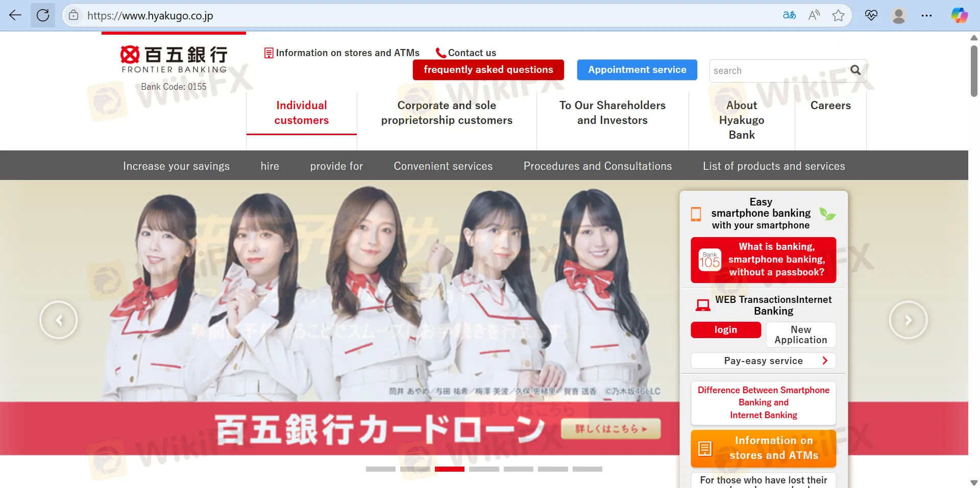
Task: Jump to the last banner slide indicator
Action: [587, 469]
